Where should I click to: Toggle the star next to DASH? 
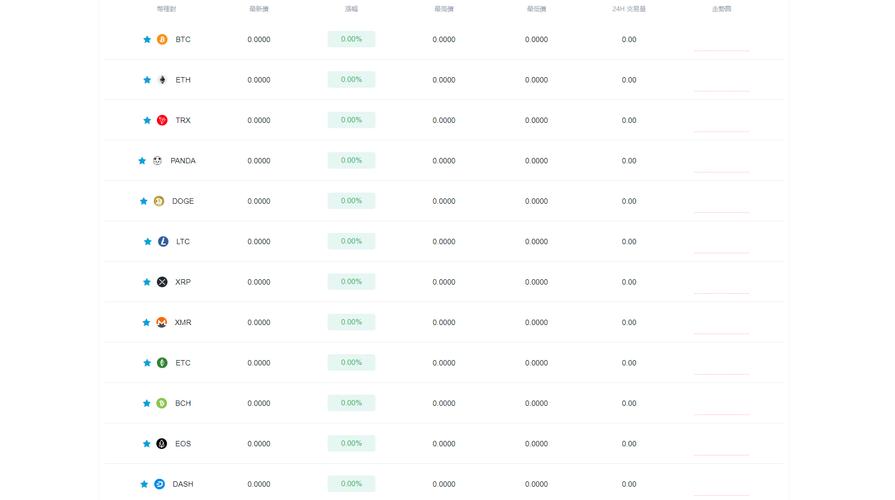click(144, 484)
